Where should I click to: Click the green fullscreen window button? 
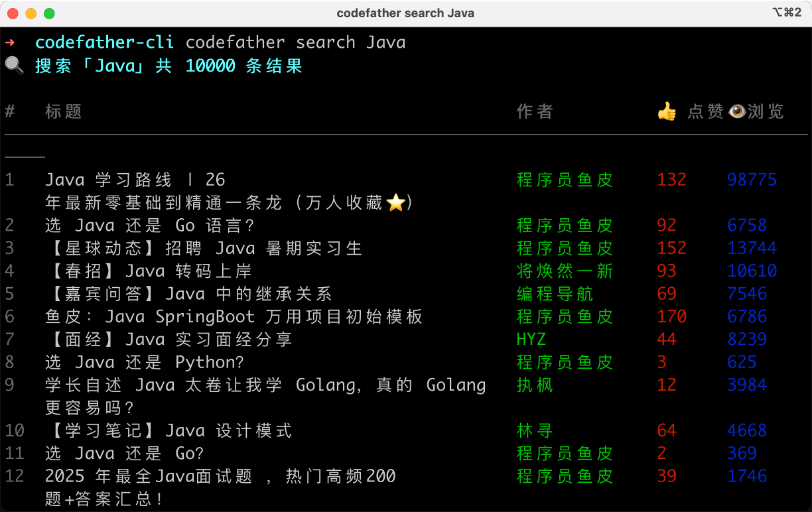[49, 13]
